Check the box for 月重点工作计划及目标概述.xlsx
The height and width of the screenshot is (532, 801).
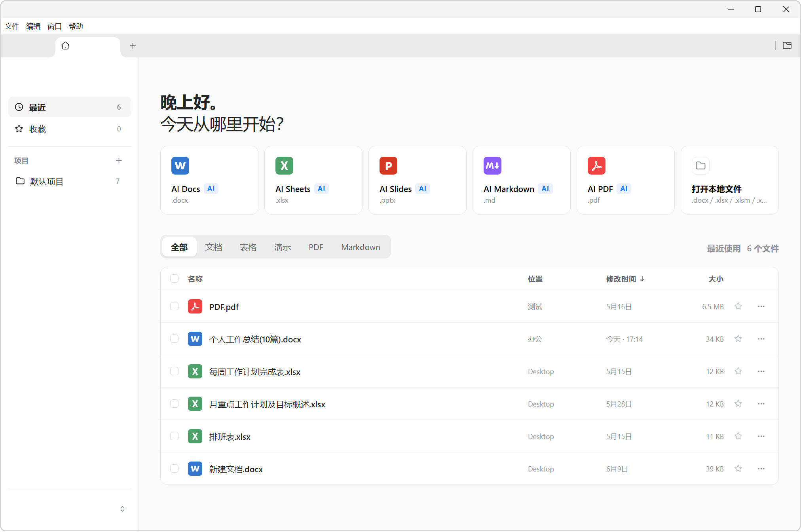(174, 404)
